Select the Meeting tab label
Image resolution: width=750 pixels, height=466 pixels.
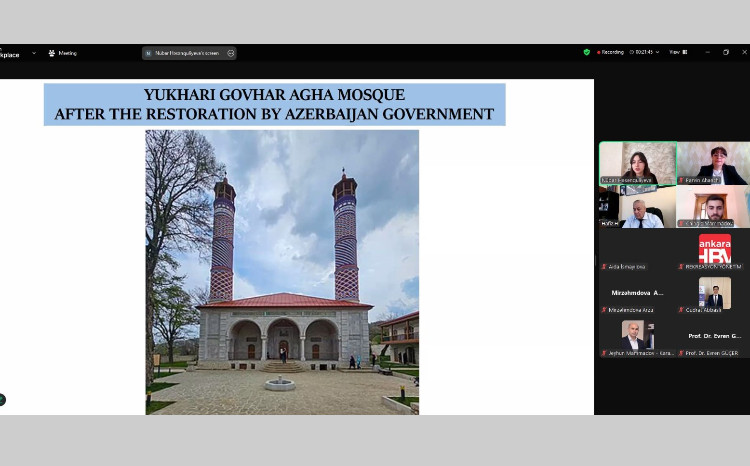click(x=67, y=53)
